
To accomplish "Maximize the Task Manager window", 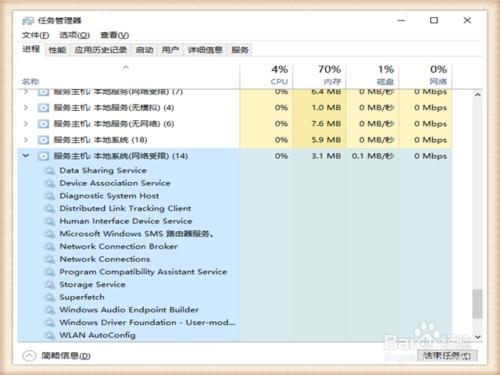I will (434, 20).
